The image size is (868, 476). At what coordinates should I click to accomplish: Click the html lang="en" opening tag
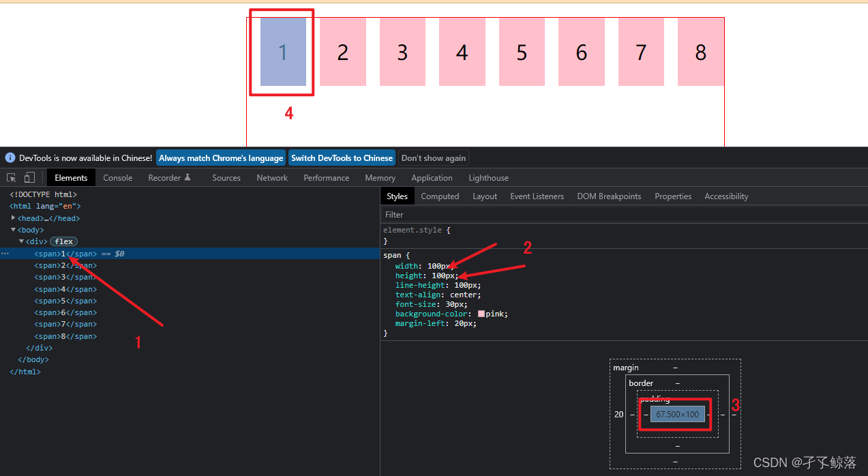tap(45, 206)
